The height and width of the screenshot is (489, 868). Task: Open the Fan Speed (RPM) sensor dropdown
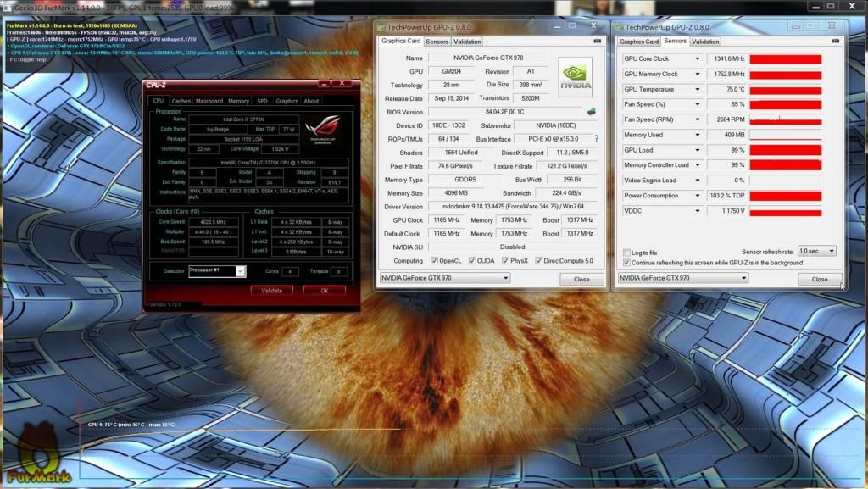[698, 119]
